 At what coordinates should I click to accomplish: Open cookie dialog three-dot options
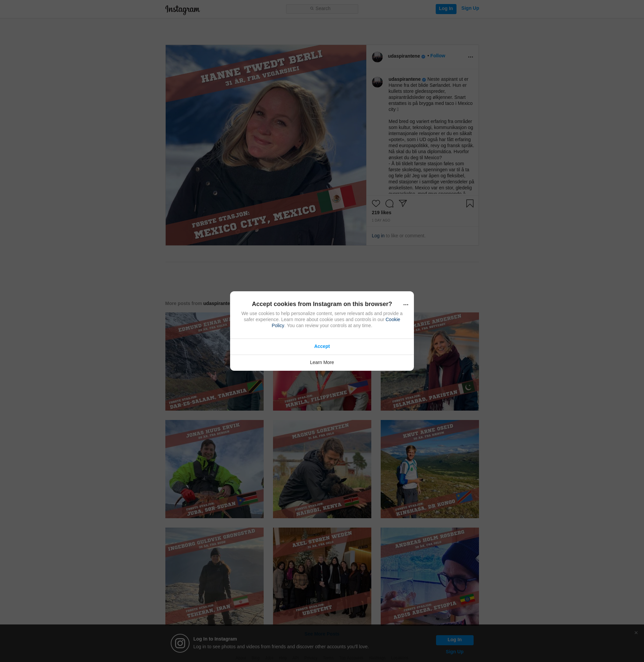coord(406,304)
